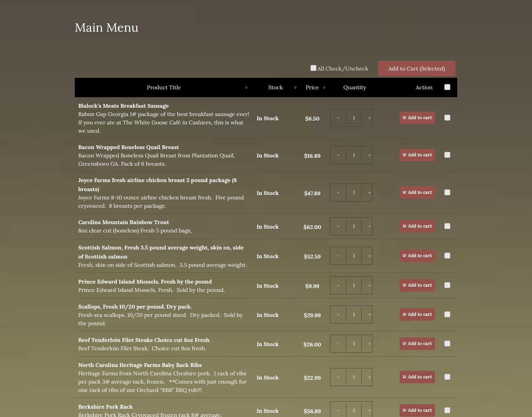Decrease quantity of Beef Tenderloin Filet Steaks

(x=338, y=344)
